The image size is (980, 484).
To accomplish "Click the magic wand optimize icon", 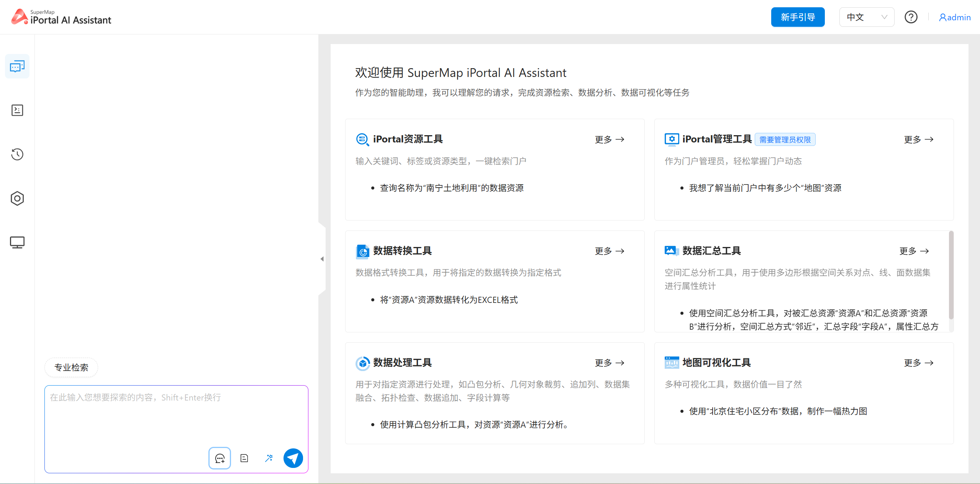I will tap(269, 458).
